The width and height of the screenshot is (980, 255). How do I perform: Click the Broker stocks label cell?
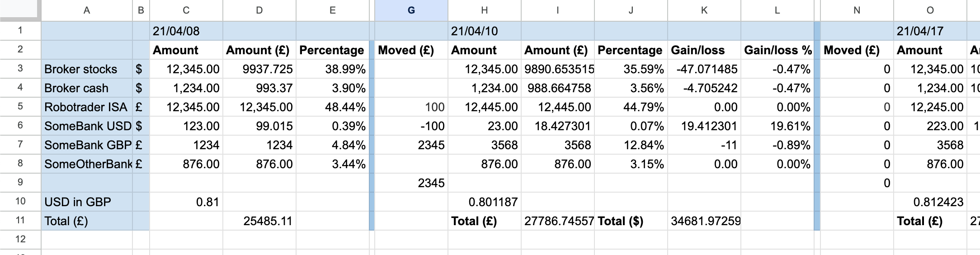[x=87, y=69]
